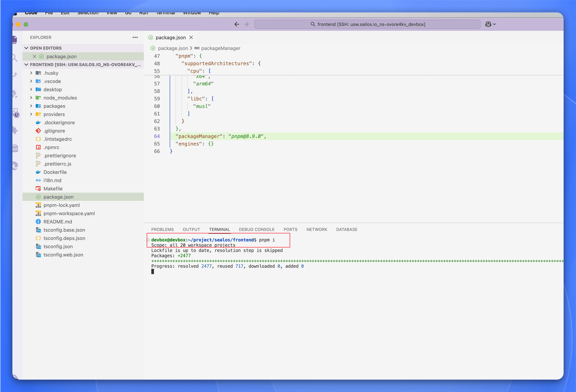Click packageManager in the breadcrumb
576x392 pixels.
pyautogui.click(x=220, y=48)
